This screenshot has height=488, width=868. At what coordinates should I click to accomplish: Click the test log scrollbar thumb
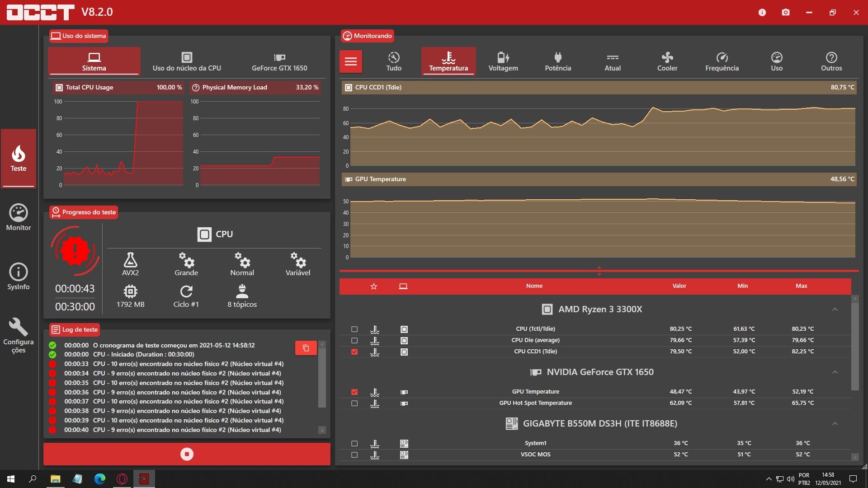(322, 378)
